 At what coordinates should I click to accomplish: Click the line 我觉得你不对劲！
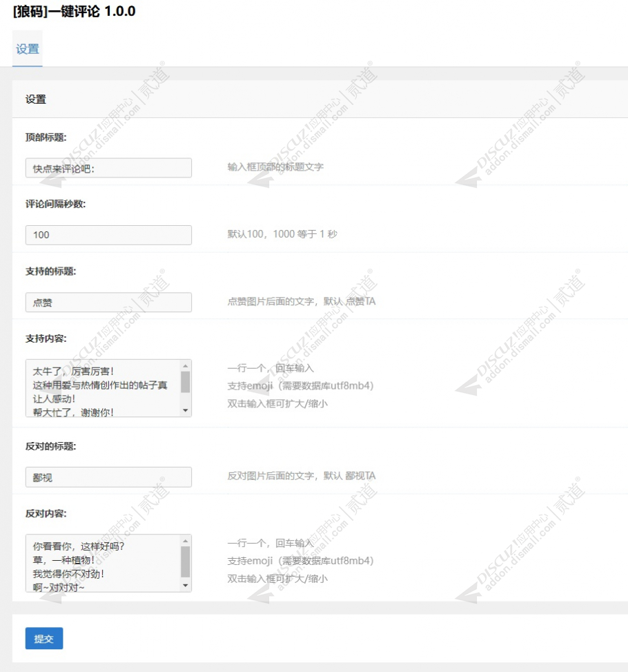pyautogui.click(x=68, y=573)
